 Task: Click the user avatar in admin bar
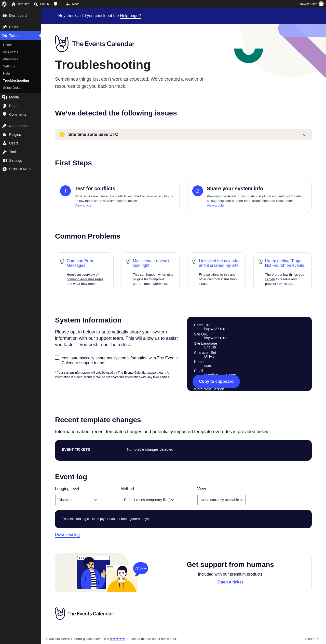pos(321,4)
